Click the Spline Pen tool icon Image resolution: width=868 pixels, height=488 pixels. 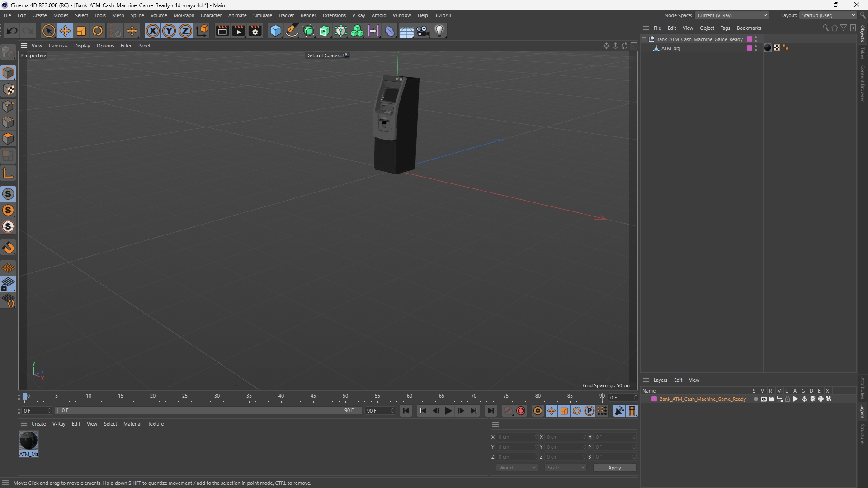click(x=292, y=31)
